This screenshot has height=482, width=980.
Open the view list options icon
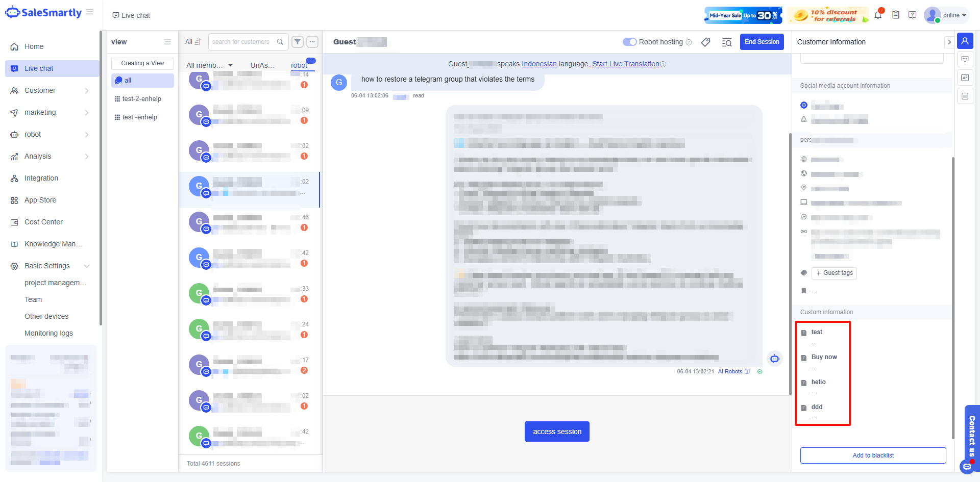pyautogui.click(x=167, y=42)
